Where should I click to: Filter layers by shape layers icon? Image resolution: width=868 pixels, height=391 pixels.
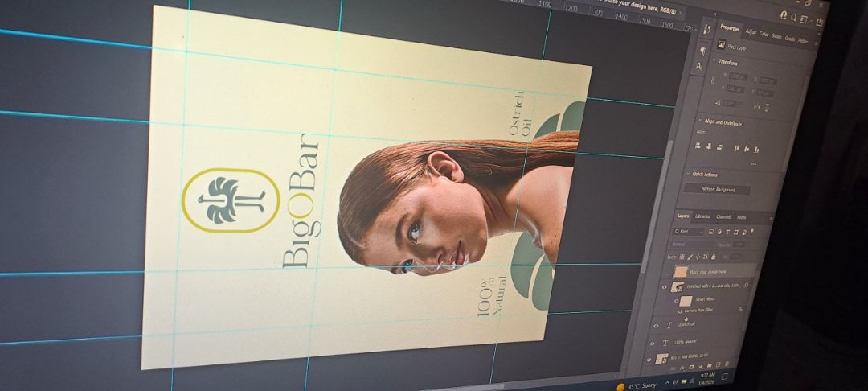tap(735, 233)
